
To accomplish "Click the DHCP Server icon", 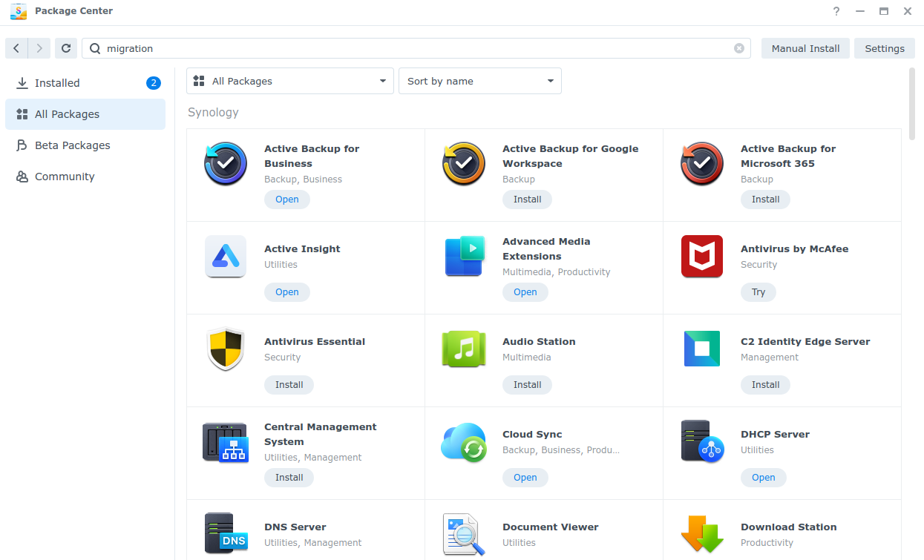I will tap(702, 442).
